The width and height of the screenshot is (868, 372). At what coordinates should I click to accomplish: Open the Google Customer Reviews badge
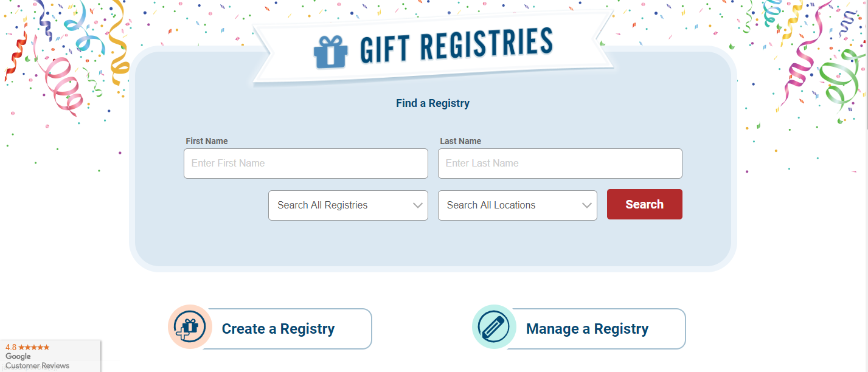coord(36,357)
